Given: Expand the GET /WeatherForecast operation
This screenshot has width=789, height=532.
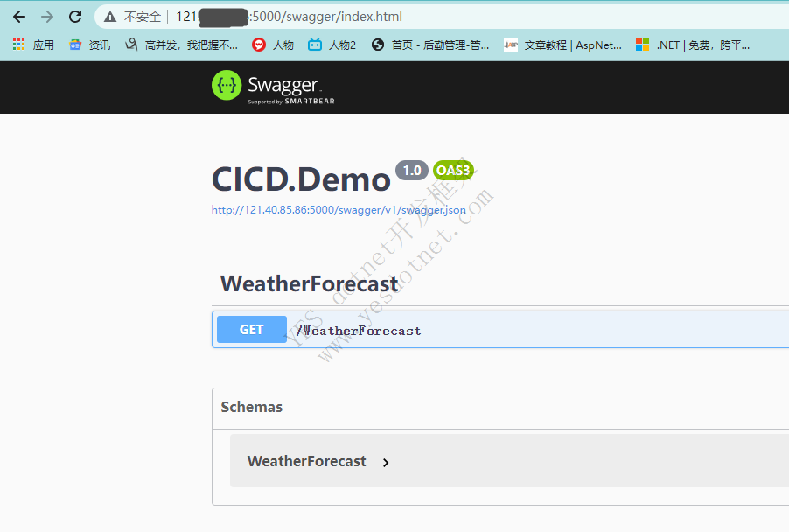Looking at the screenshot, I should tap(500, 330).
